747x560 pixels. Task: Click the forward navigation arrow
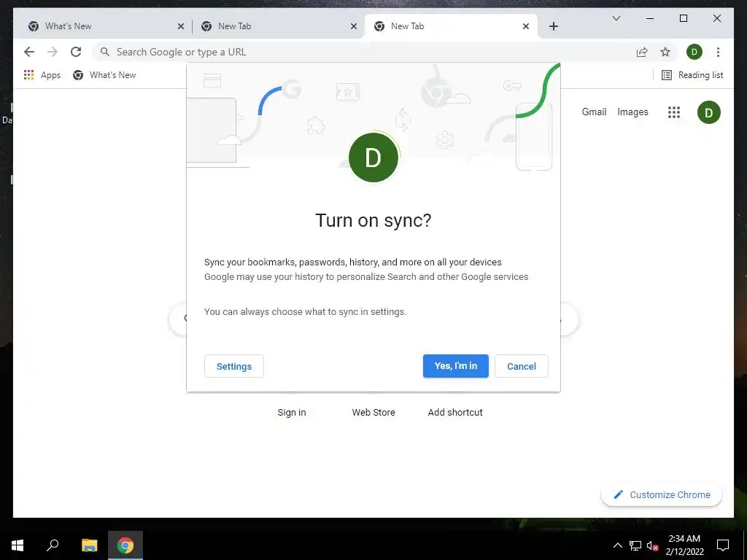[x=53, y=52]
